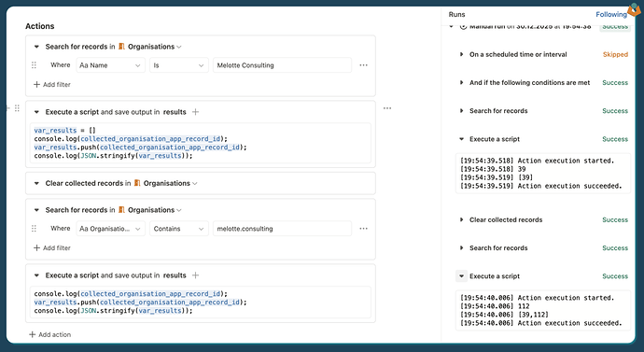
Task: Click plus icon next to second results output
Action: (195, 275)
